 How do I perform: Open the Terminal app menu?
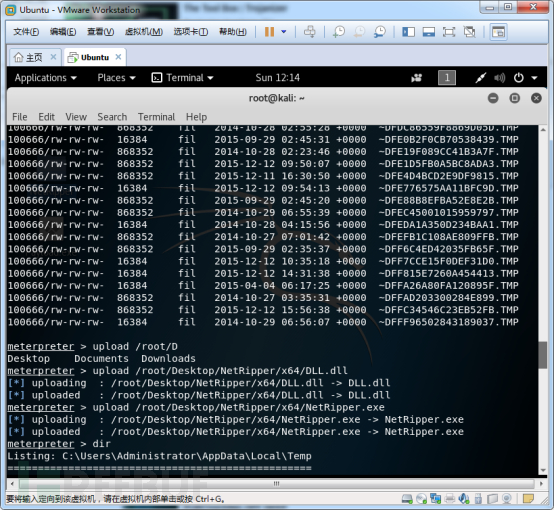click(x=182, y=78)
